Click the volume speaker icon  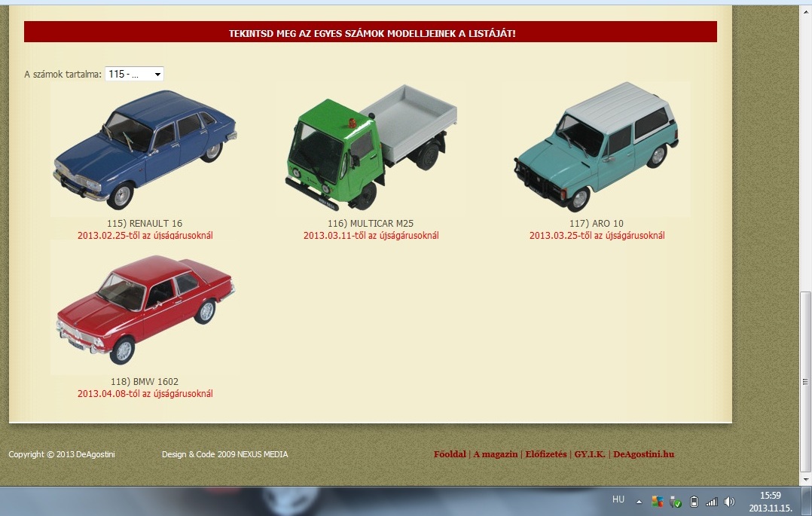(729, 501)
